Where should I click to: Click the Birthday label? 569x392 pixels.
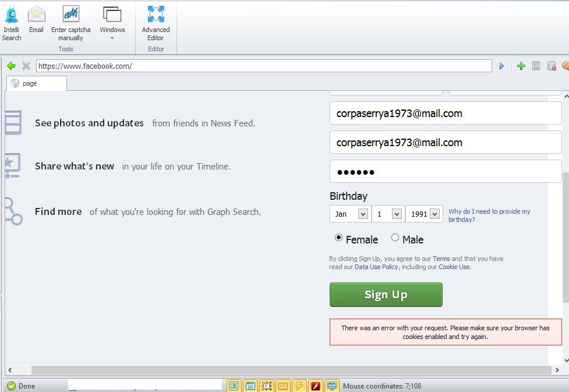(348, 196)
